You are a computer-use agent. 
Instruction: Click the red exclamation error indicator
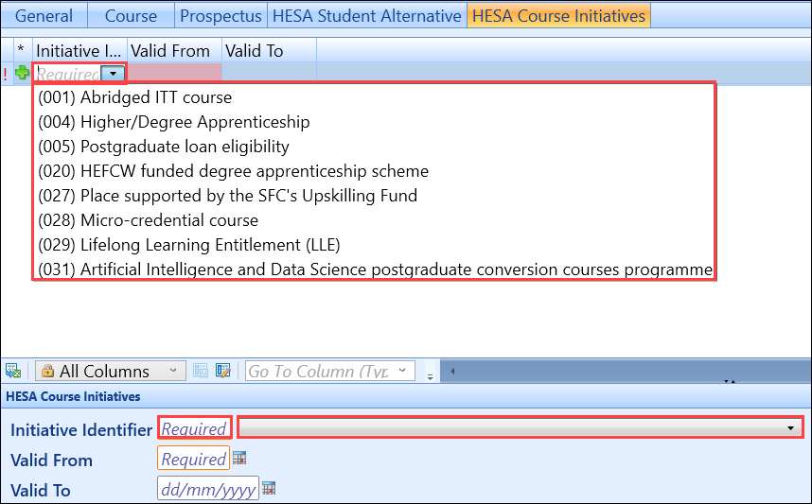[6, 73]
